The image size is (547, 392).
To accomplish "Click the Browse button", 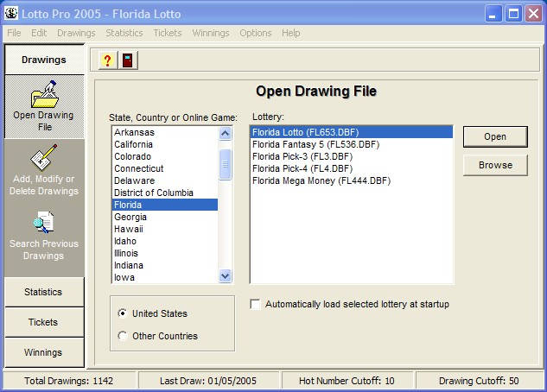I will [495, 165].
